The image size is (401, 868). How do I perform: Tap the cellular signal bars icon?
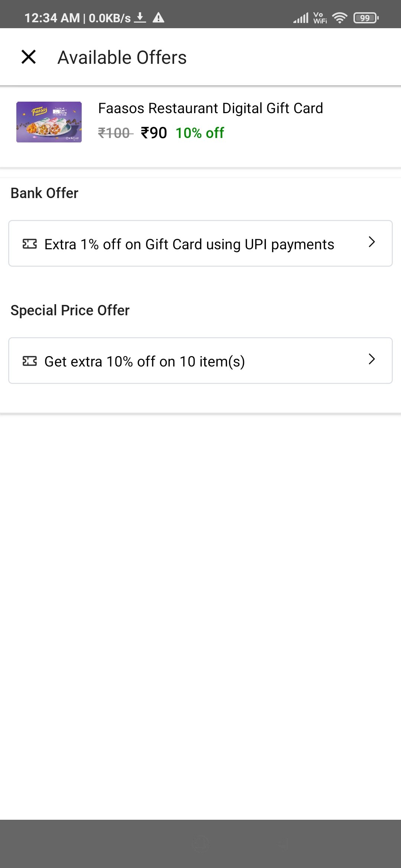tap(301, 17)
